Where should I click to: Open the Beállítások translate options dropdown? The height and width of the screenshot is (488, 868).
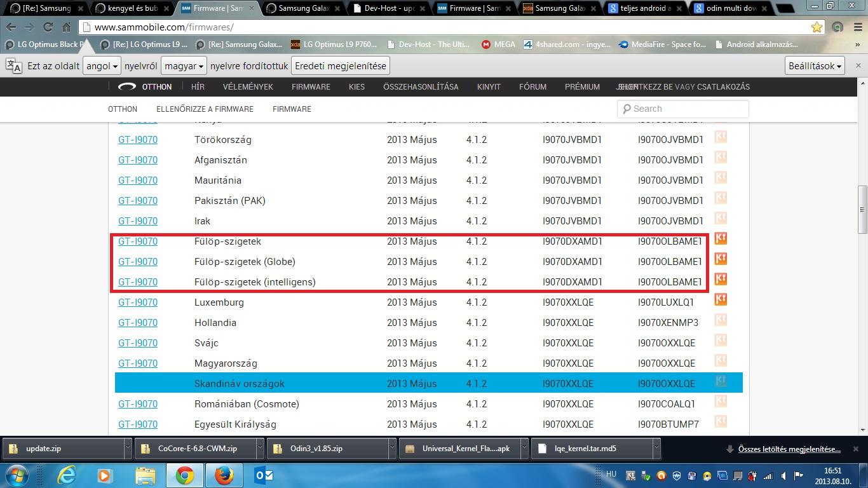815,66
